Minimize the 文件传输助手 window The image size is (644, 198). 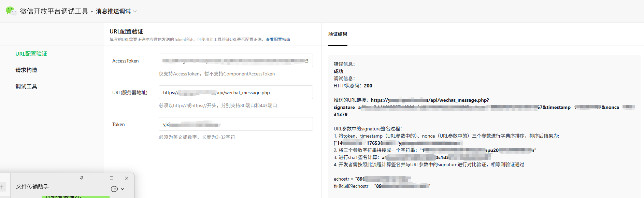click(x=97, y=178)
